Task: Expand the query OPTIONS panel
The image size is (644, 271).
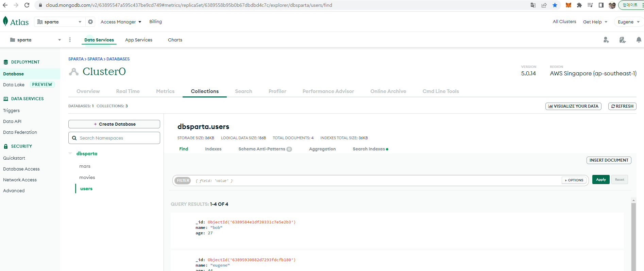Action: (574, 180)
